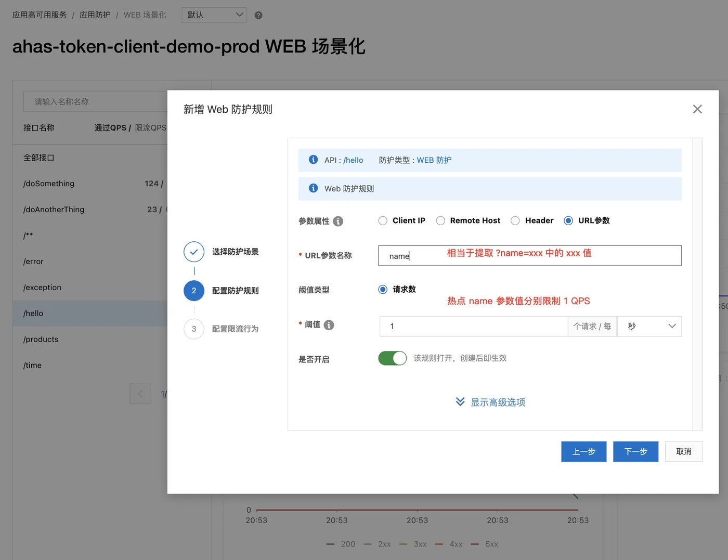This screenshot has height=560, width=728.
Task: Click the 取消 button
Action: tap(684, 451)
